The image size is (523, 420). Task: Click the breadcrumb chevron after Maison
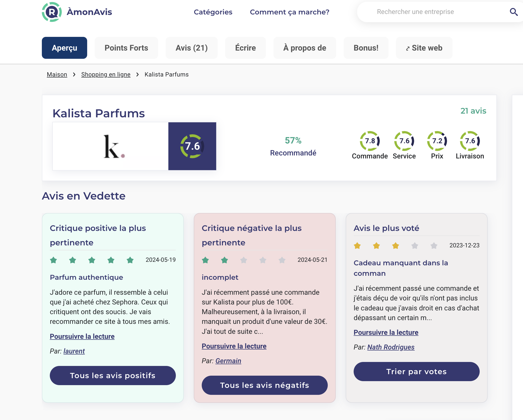pyautogui.click(x=74, y=74)
